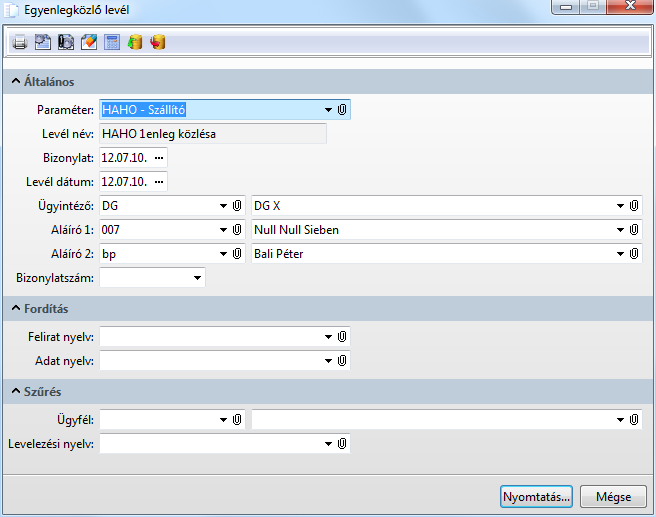Screen dimensions: 656x517
Task: Click the red arrow coins toolbar icon
Action: [158, 42]
